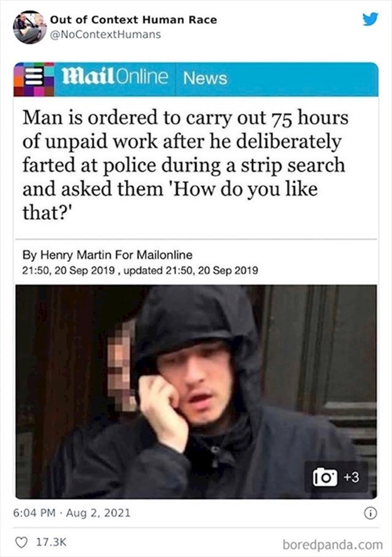
Task: Click the blue MailOnline header bar
Action: click(x=196, y=79)
